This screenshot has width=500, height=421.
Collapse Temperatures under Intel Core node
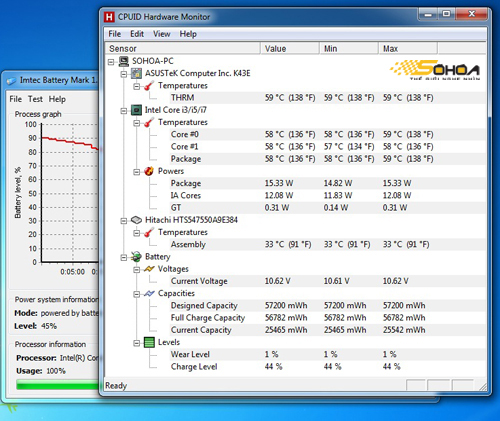pyautogui.click(x=137, y=123)
